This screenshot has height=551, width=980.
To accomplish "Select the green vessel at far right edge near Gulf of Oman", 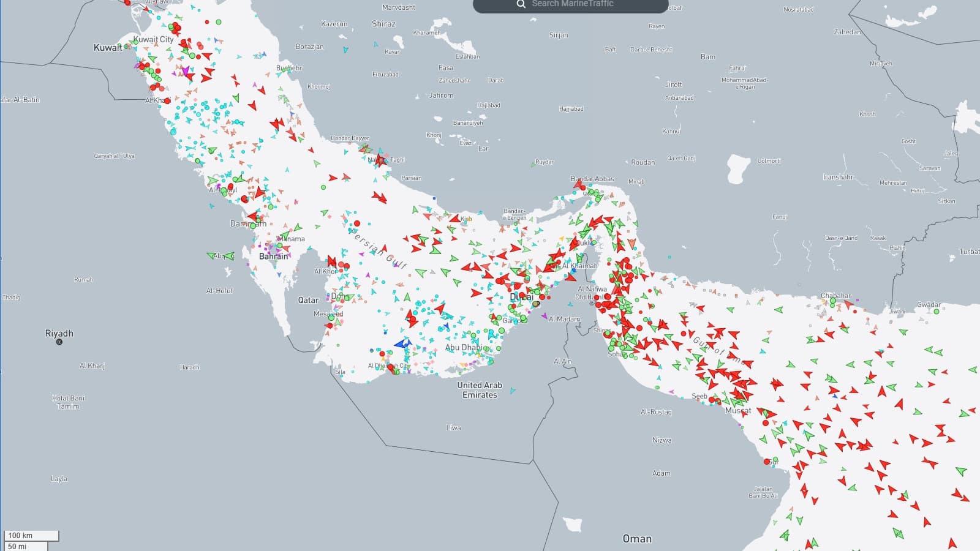I will pyautogui.click(x=973, y=370).
